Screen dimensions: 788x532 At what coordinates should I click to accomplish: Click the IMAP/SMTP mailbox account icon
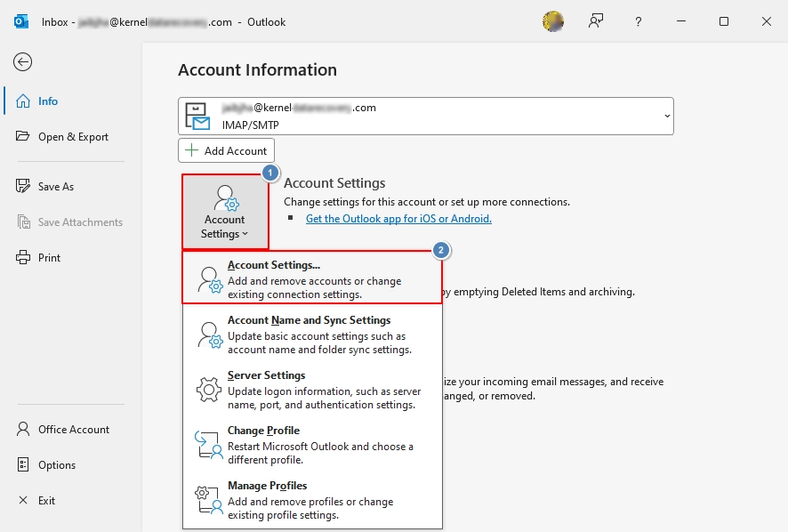pyautogui.click(x=197, y=117)
